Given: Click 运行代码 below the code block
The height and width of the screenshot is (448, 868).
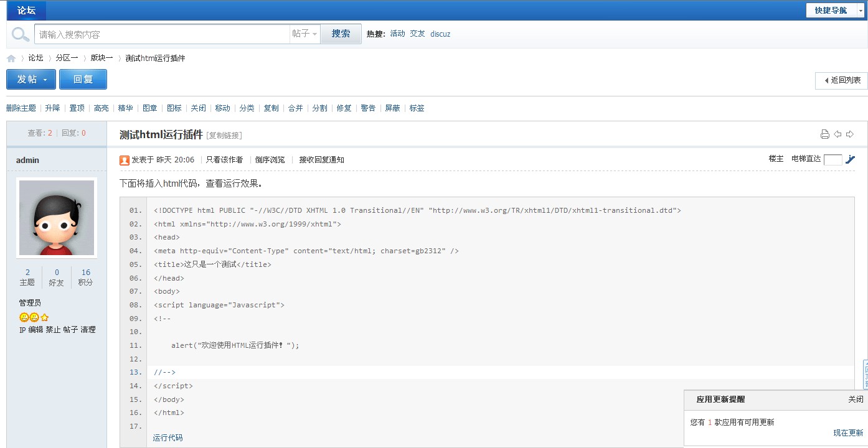Looking at the screenshot, I should coord(168,438).
